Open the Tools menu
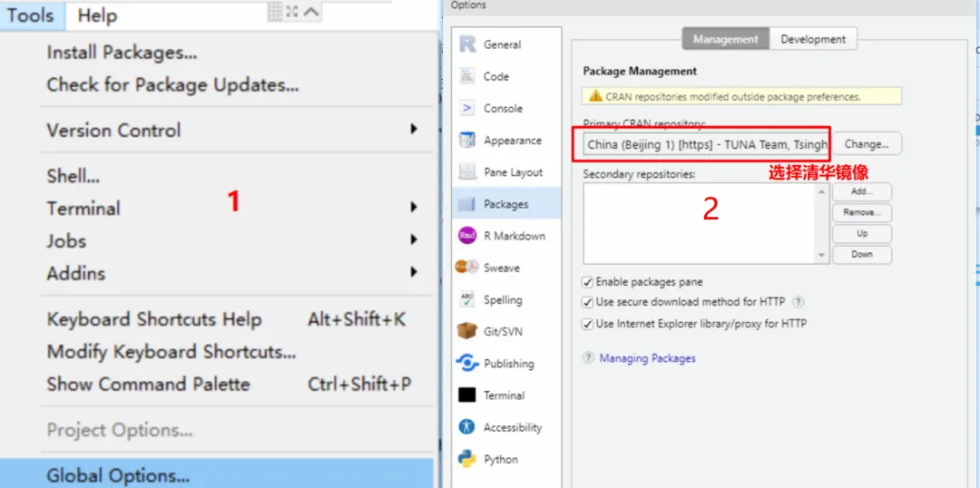Image resolution: width=980 pixels, height=488 pixels. pos(31,15)
